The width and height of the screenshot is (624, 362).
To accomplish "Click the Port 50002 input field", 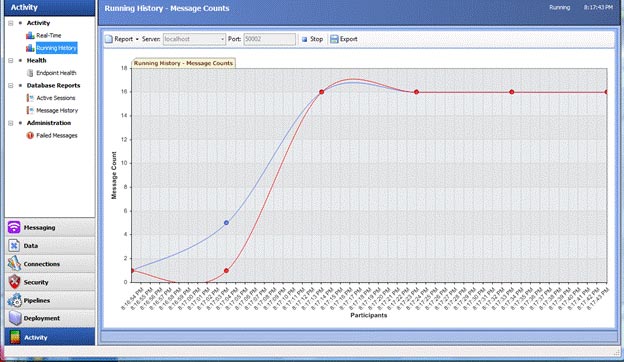I will pos(269,39).
